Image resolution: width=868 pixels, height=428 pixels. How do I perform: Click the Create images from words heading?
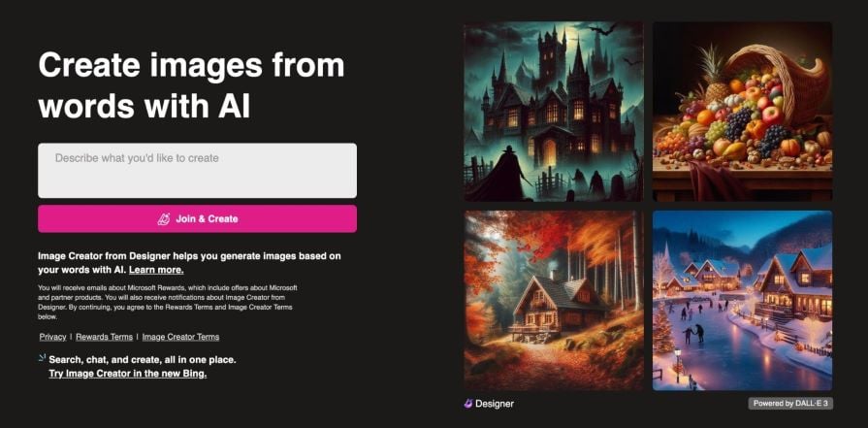[x=191, y=84]
